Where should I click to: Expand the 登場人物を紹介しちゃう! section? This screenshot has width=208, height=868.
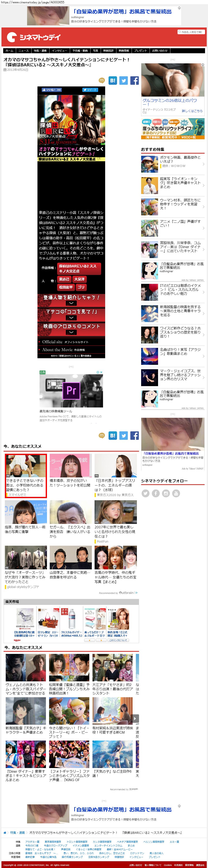coord(71,300)
